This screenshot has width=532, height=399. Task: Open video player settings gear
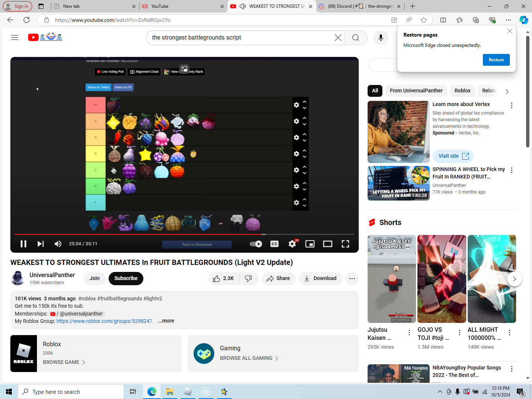click(292, 244)
